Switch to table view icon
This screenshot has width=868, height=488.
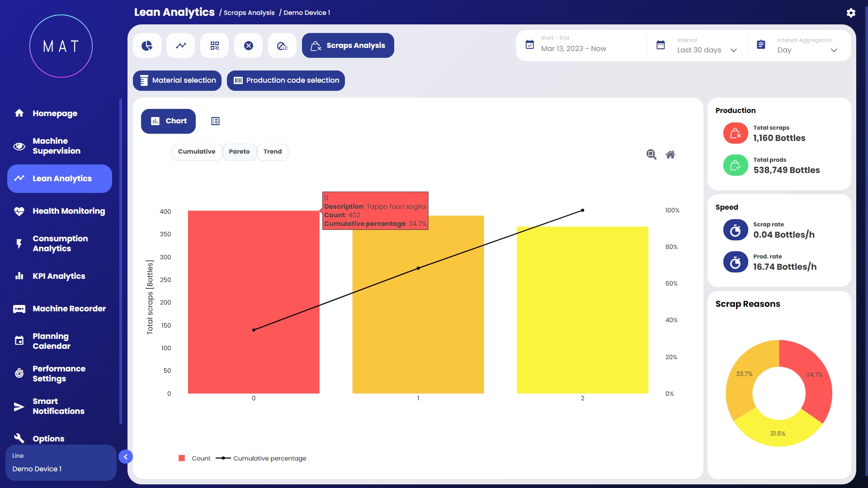point(215,121)
